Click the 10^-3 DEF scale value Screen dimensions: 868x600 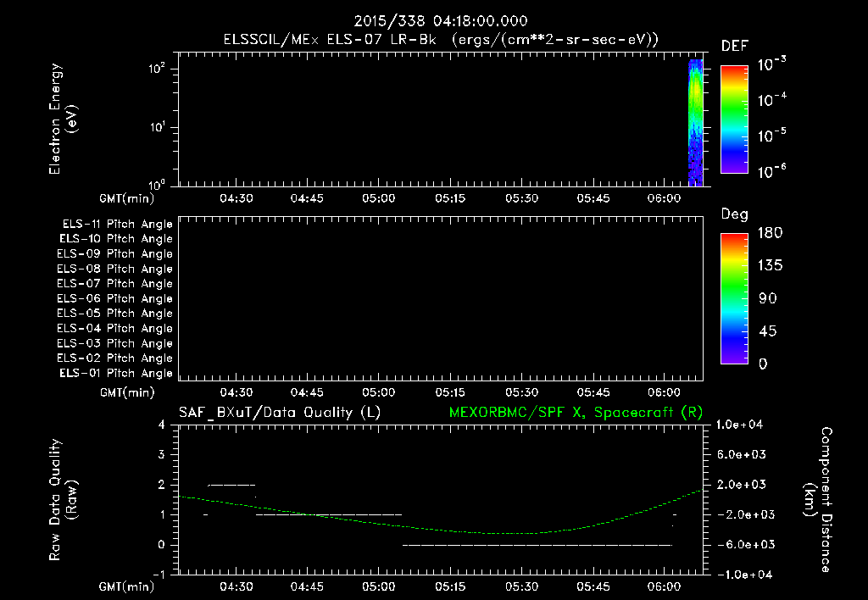point(771,64)
